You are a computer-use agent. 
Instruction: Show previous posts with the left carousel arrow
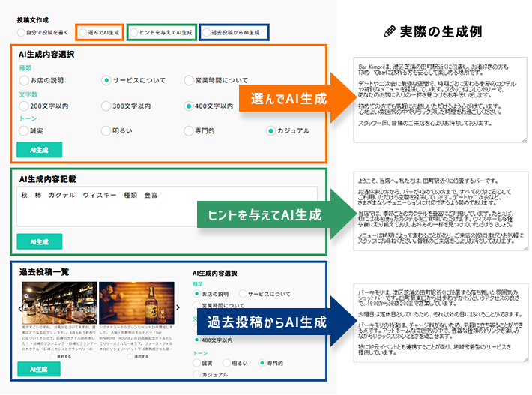point(20,308)
